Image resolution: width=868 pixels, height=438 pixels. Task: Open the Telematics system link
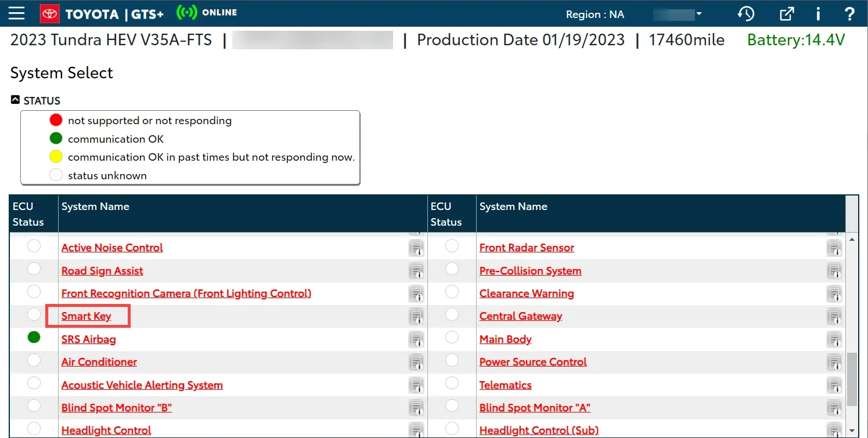click(x=506, y=385)
